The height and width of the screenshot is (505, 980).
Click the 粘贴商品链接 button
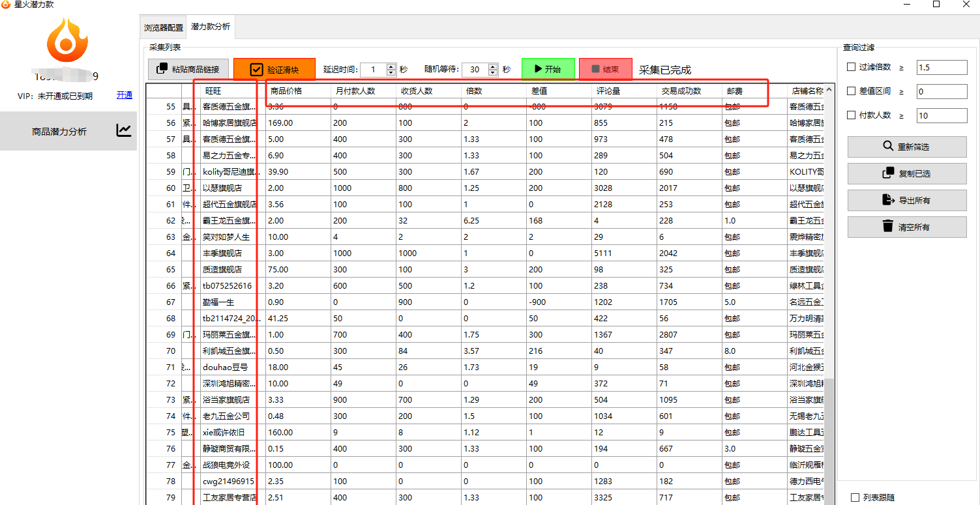pyautogui.click(x=188, y=69)
